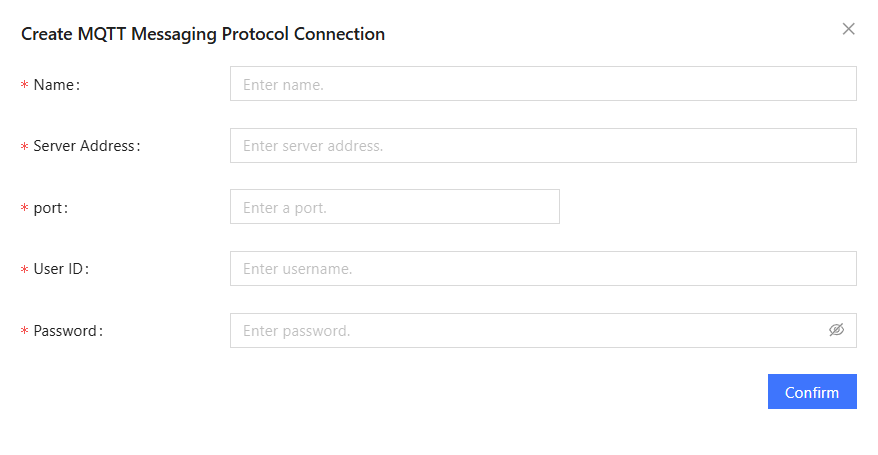The image size is (878, 455).
Task: Close the MQTT connection dialog
Action: coord(849,29)
